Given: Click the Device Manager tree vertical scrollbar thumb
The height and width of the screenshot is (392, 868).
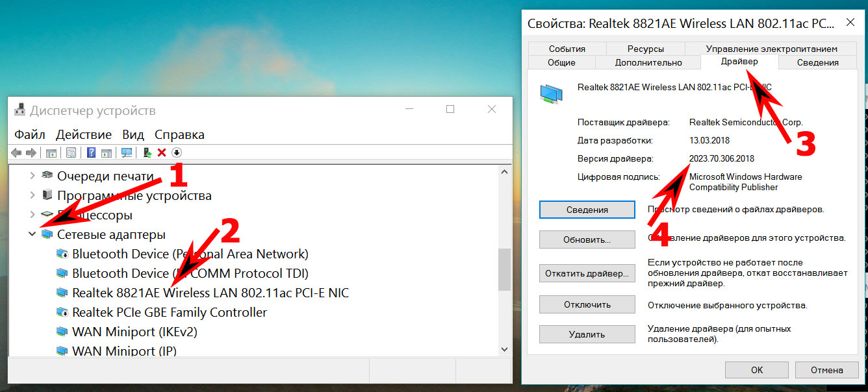Looking at the screenshot, I should click(504, 269).
